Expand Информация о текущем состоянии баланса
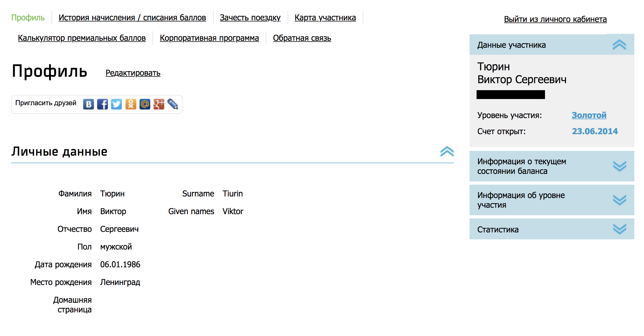 click(x=619, y=166)
